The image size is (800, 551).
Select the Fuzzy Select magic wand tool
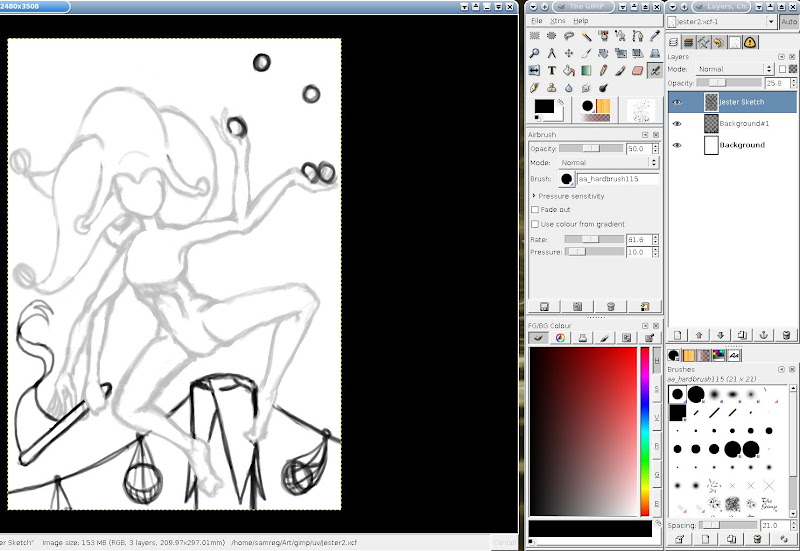click(x=586, y=36)
